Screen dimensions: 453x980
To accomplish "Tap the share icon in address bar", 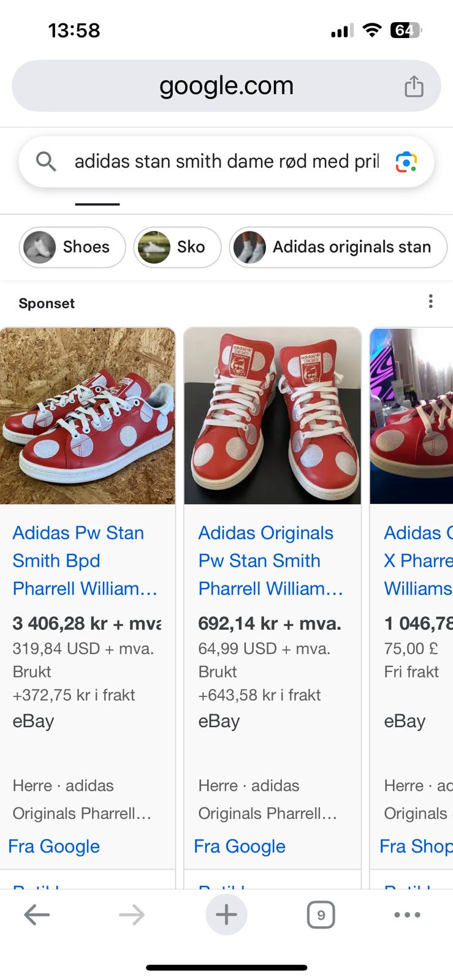I will (x=414, y=86).
